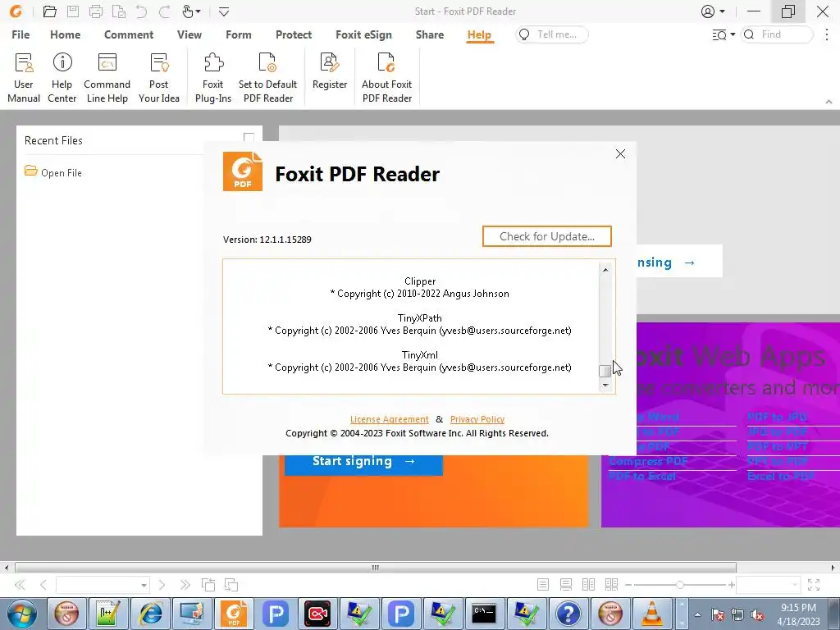Click the zoom slider handle
The width and height of the screenshot is (840, 630).
[x=680, y=584]
